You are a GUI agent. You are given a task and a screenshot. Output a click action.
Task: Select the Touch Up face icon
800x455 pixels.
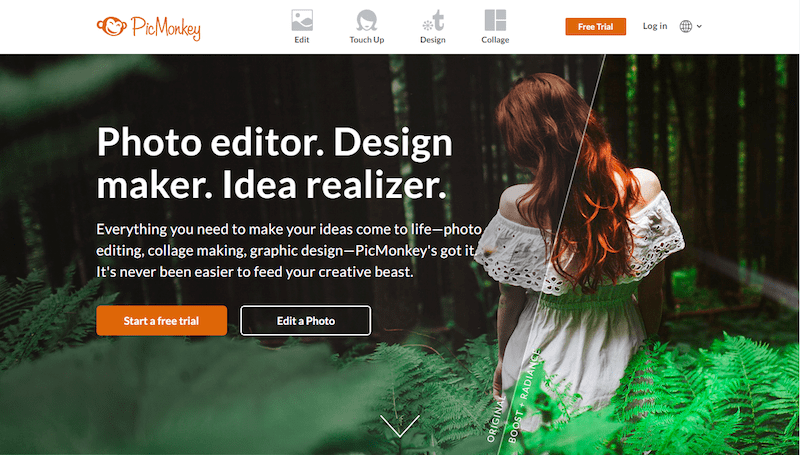tap(367, 20)
